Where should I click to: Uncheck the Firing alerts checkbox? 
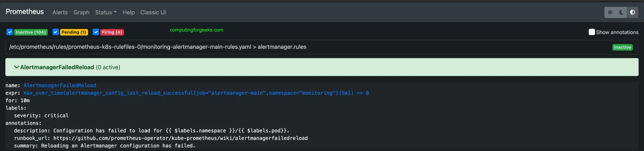(96, 32)
